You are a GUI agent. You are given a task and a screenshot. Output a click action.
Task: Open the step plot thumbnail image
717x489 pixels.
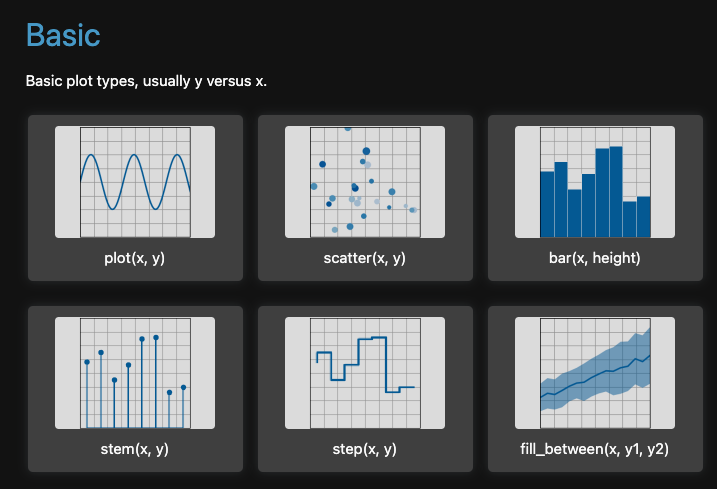click(364, 373)
